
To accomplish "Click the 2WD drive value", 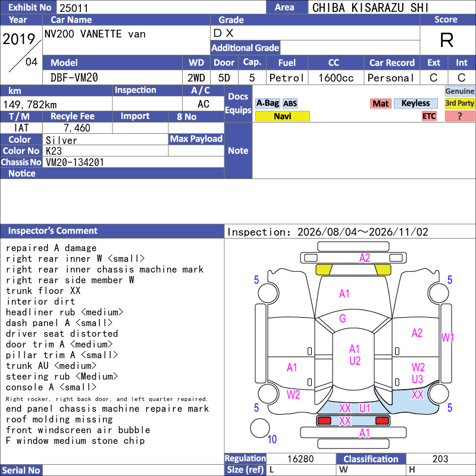I will [196, 78].
